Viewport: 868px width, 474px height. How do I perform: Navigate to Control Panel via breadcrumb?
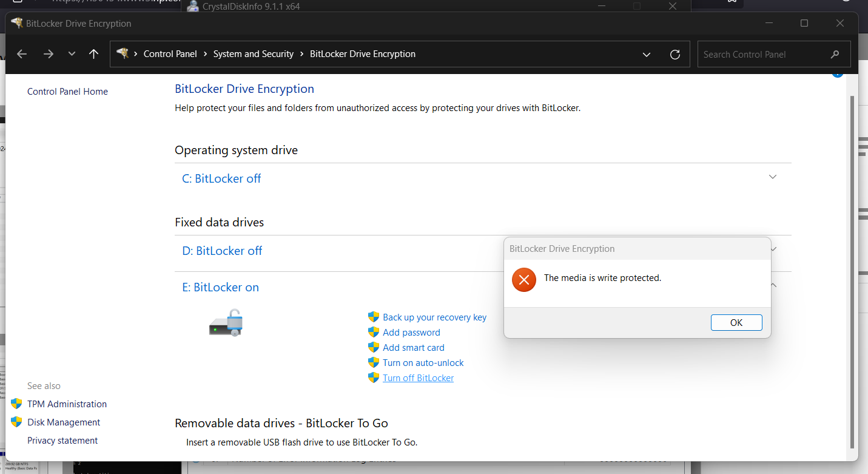(170, 53)
